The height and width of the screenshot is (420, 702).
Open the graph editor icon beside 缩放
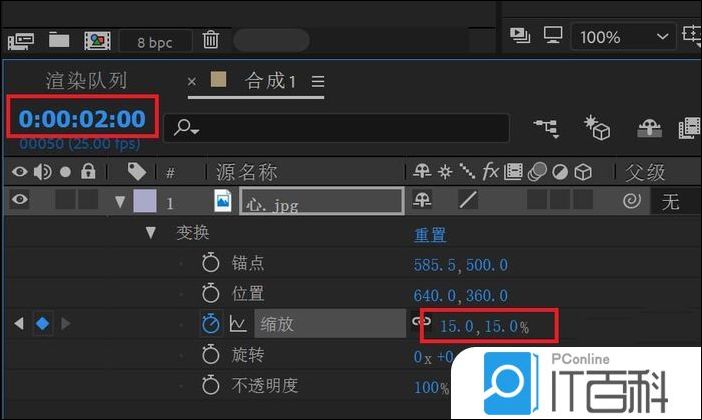coord(238,323)
